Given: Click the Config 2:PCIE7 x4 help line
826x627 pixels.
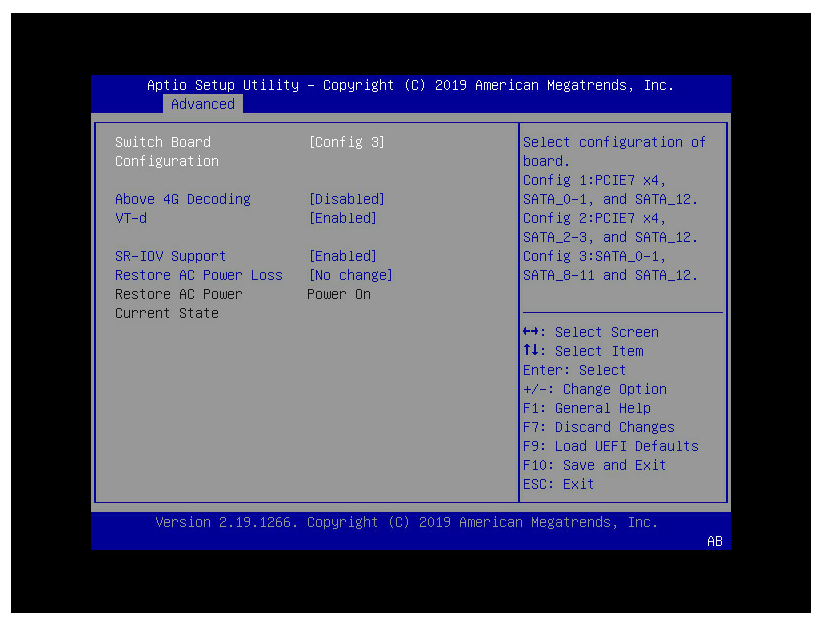Looking at the screenshot, I should point(594,218).
